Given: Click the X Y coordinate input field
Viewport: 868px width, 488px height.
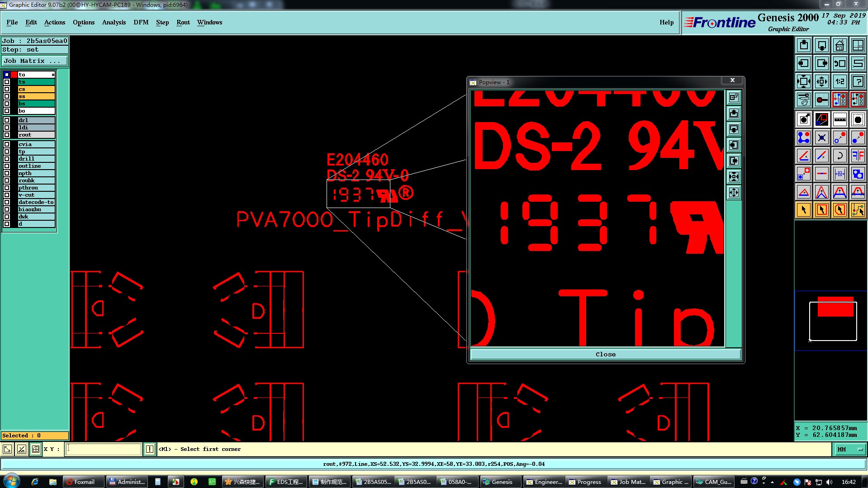Looking at the screenshot, I should (x=104, y=449).
